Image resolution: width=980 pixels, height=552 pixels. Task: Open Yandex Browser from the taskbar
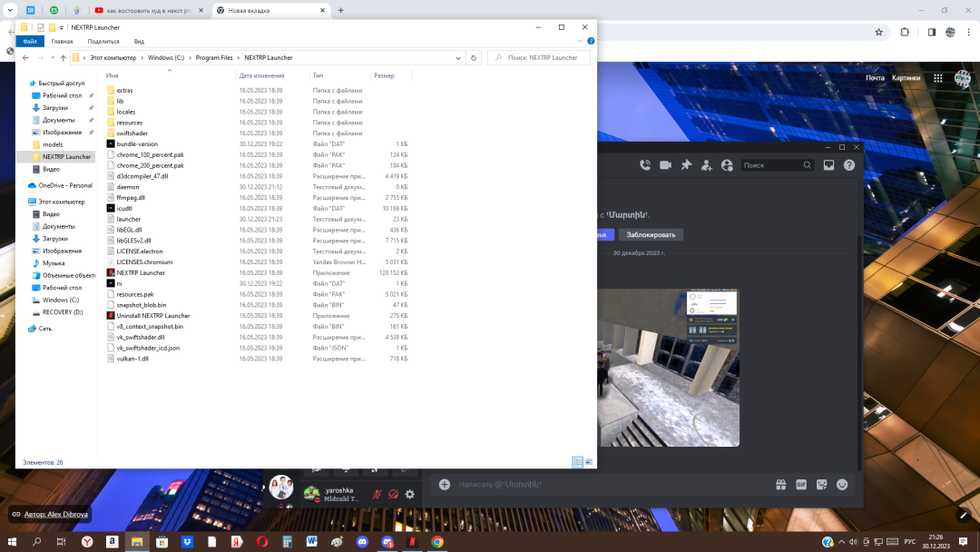pyautogui.click(x=87, y=542)
